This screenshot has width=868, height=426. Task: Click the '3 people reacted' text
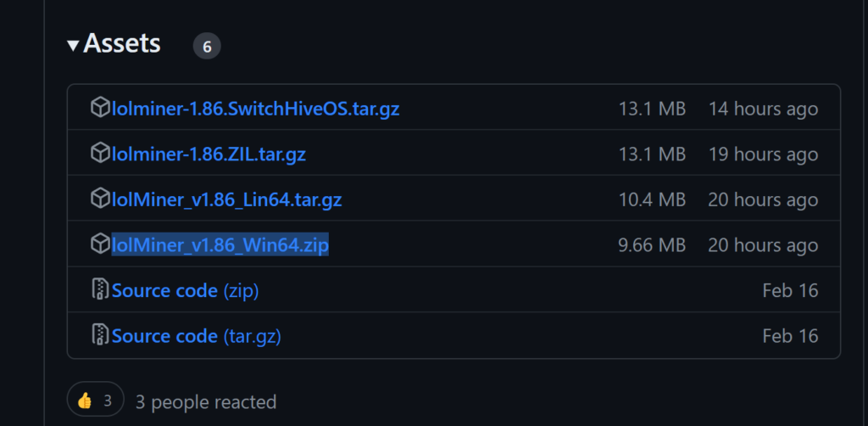206,401
